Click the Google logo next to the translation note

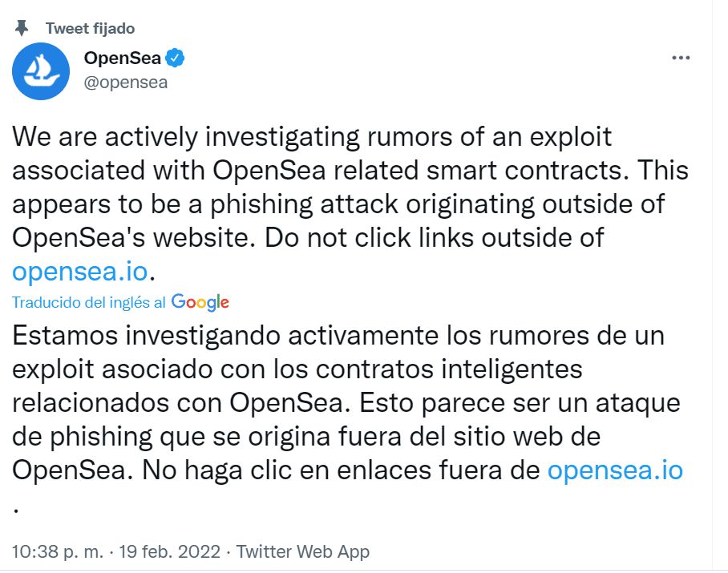pos(200,302)
